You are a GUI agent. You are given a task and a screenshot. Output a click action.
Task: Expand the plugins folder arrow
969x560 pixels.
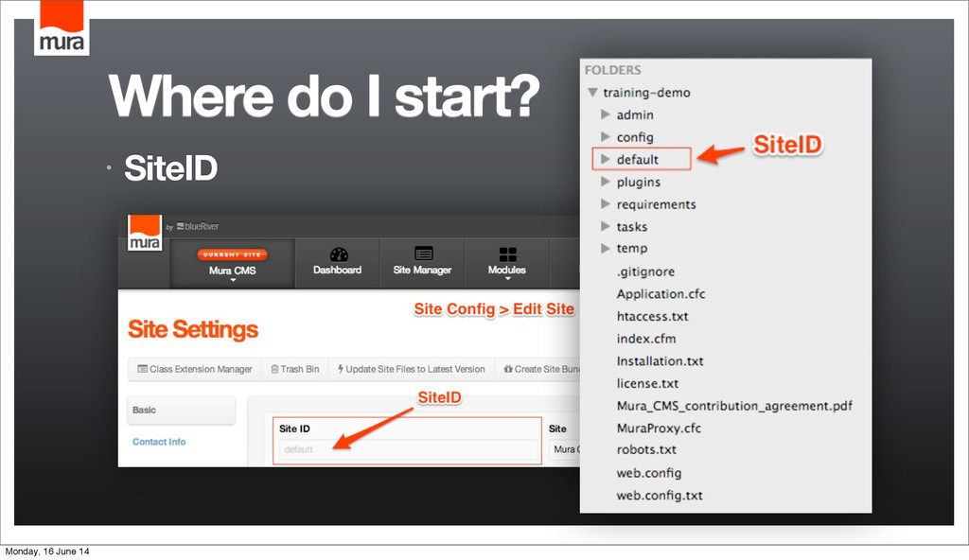[606, 182]
